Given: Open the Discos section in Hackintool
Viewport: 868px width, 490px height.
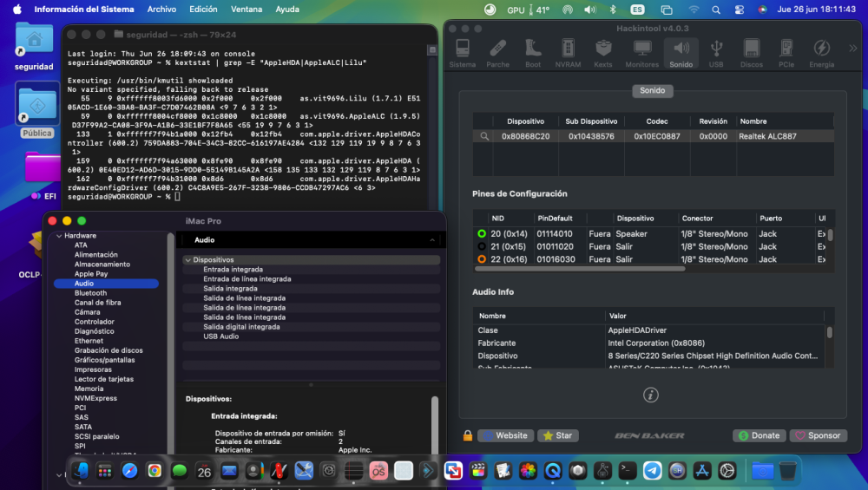Looking at the screenshot, I should [x=751, y=54].
